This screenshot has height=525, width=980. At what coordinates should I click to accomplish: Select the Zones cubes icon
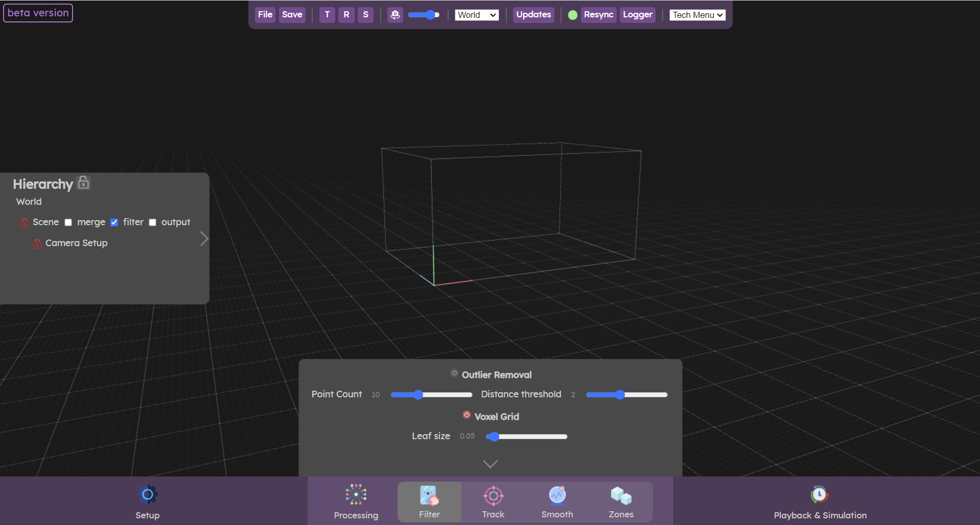[621, 494]
